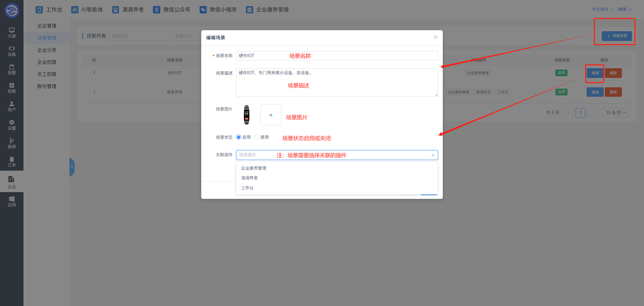Open the 中文简体 language dropdown
This screenshot has width=644, height=306.
click(x=602, y=9)
